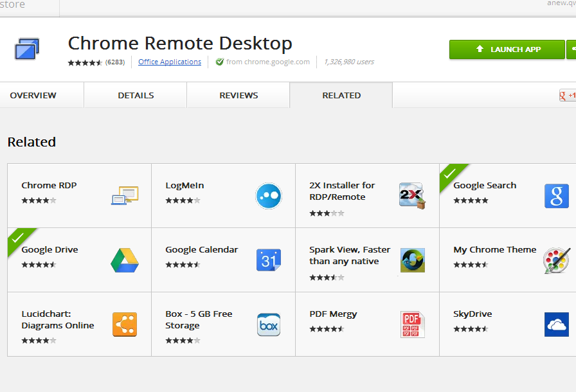Open the Details tab

click(136, 96)
